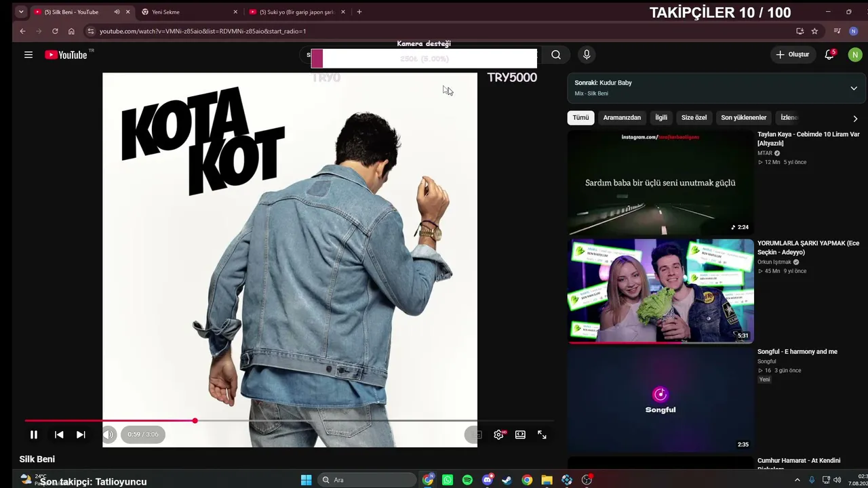This screenshot has width=868, height=488.
Task: Open the Taylan Kaya video thumbnail
Action: click(660, 182)
